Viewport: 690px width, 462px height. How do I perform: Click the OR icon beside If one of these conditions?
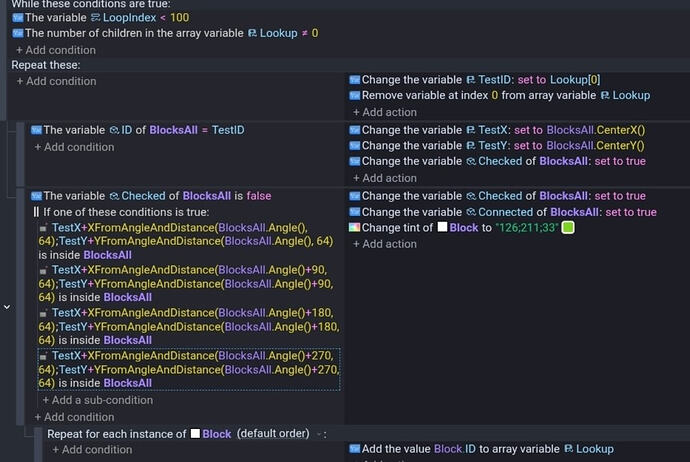tap(36, 212)
